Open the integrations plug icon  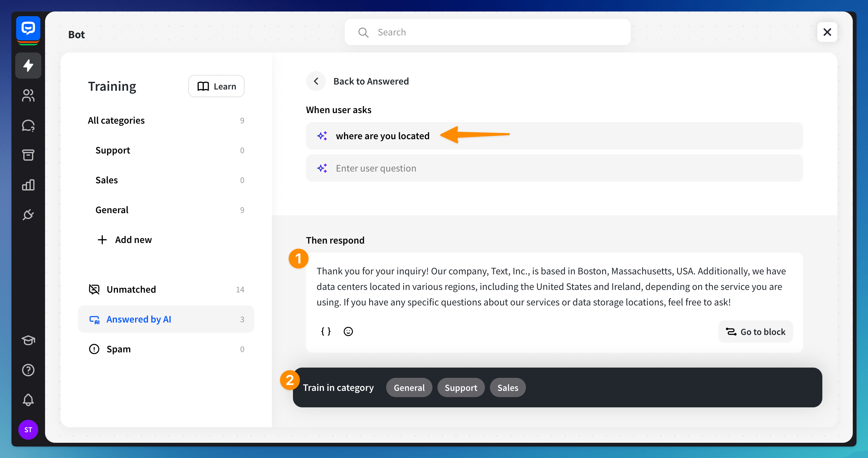click(x=28, y=215)
